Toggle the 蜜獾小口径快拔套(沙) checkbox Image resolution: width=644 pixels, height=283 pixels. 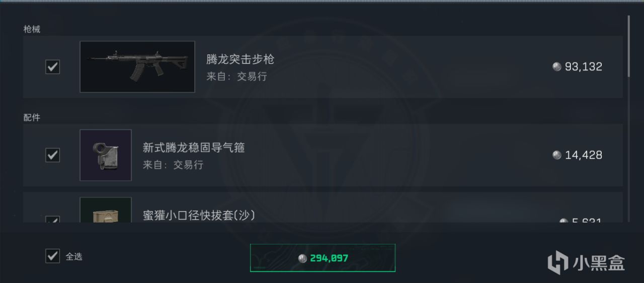[x=53, y=220]
